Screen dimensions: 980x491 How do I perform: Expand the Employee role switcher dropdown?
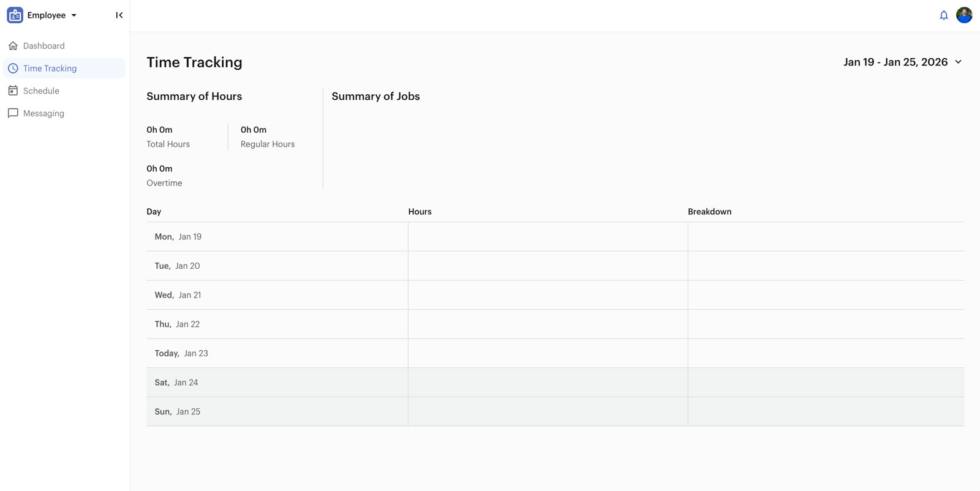coord(74,15)
